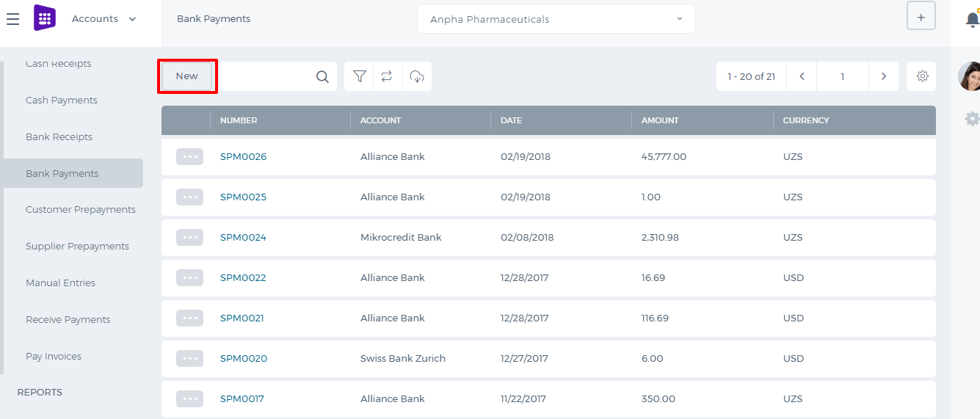Click the purple app logo icon
Screen dimensions: 980x419
point(45,18)
